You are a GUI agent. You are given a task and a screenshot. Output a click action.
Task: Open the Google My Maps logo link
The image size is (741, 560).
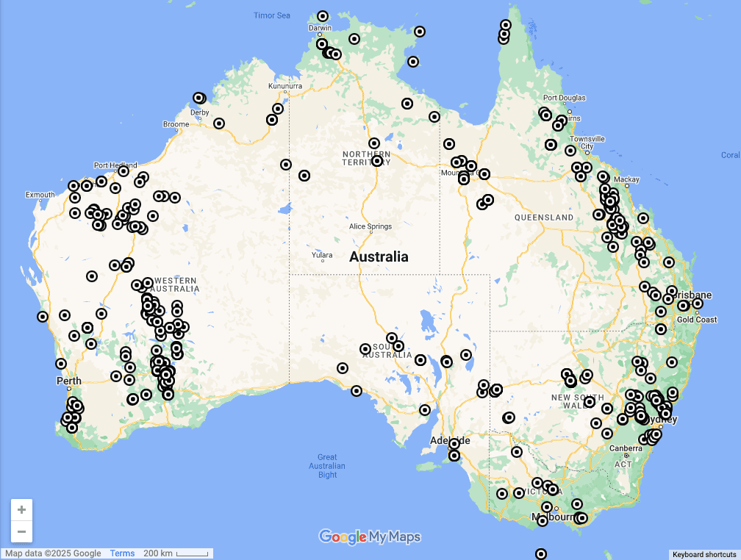coord(370,537)
